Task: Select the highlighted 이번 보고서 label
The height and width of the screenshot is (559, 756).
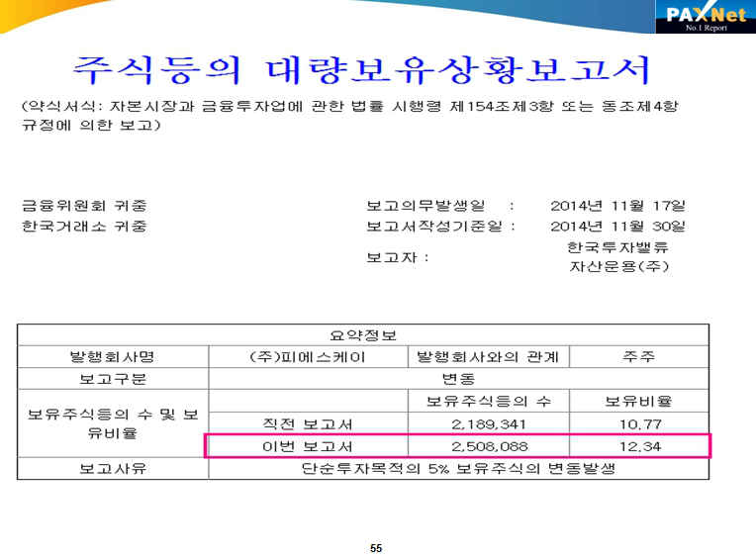Action: click(307, 446)
